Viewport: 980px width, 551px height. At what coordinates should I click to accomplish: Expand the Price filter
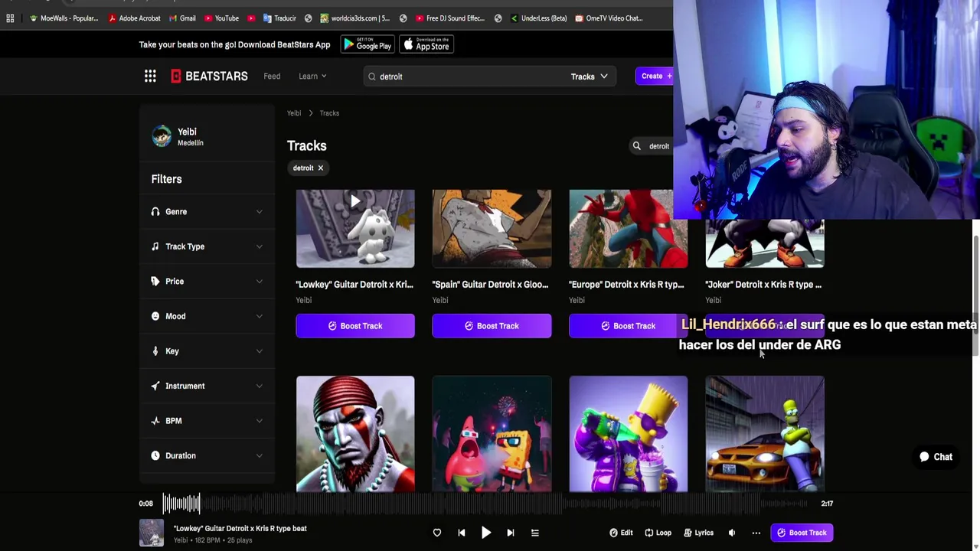point(207,282)
